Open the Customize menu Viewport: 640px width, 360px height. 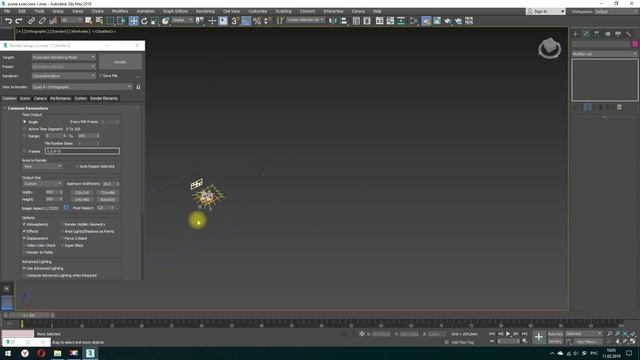click(258, 11)
